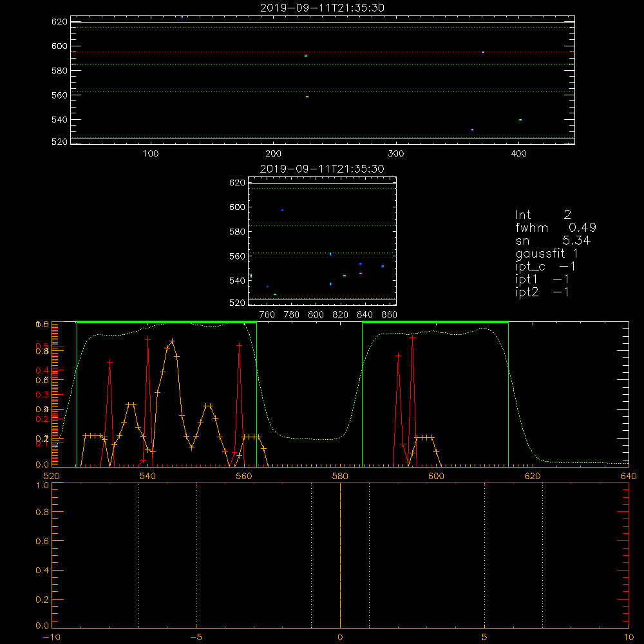This screenshot has height=644, width=644.
Task: Click the red peak near 595
Action: 412,337
